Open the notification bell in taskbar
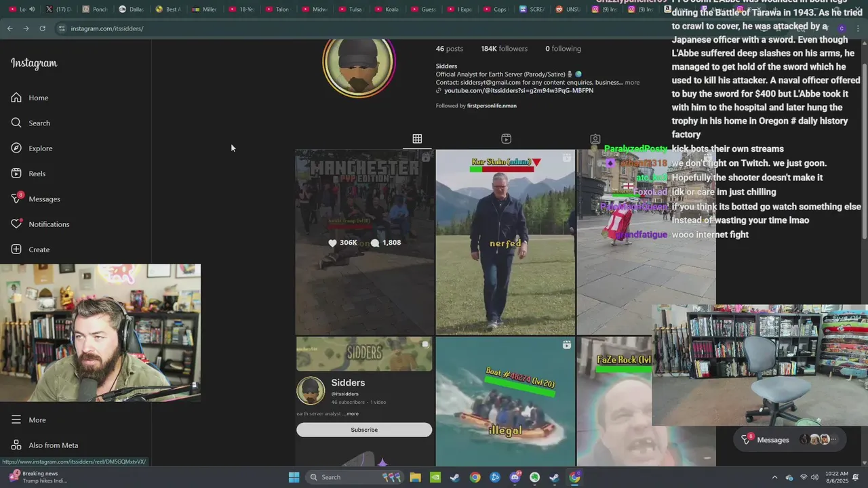868x488 pixels. coord(856,477)
